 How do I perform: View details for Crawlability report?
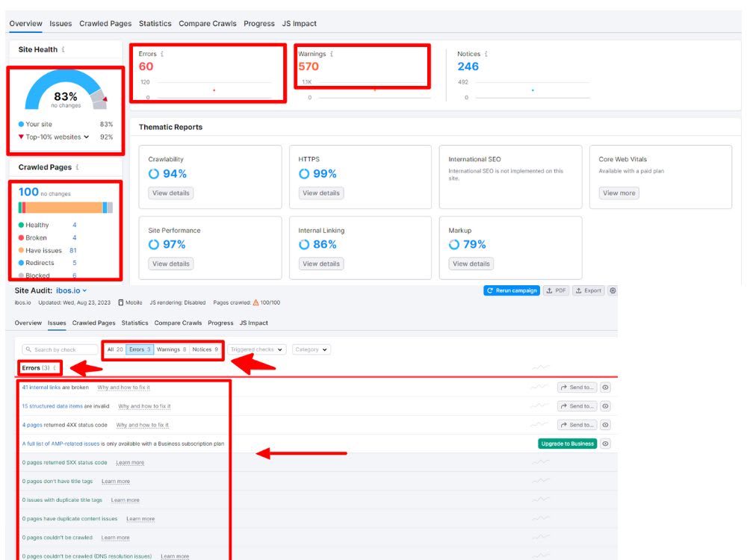pyautogui.click(x=170, y=193)
